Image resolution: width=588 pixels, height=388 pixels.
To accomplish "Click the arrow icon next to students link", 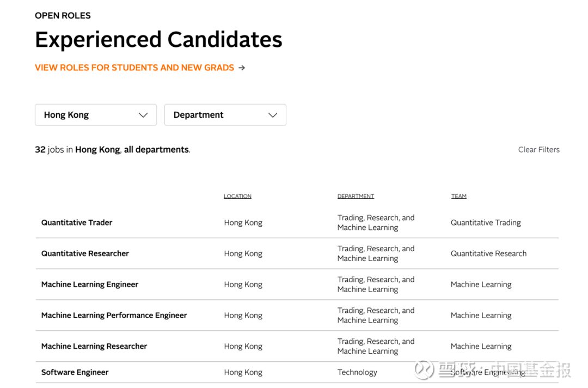I will click(242, 68).
